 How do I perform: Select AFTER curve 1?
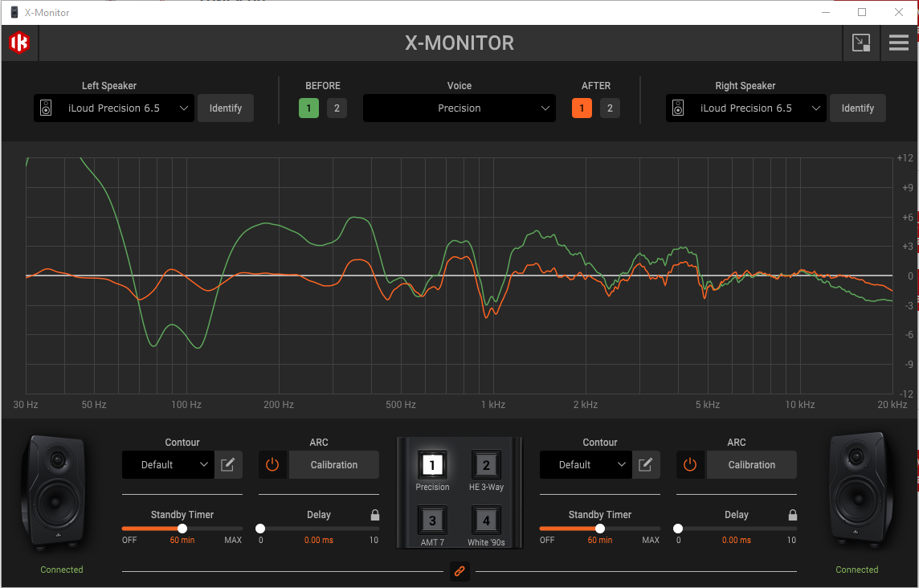coord(582,108)
